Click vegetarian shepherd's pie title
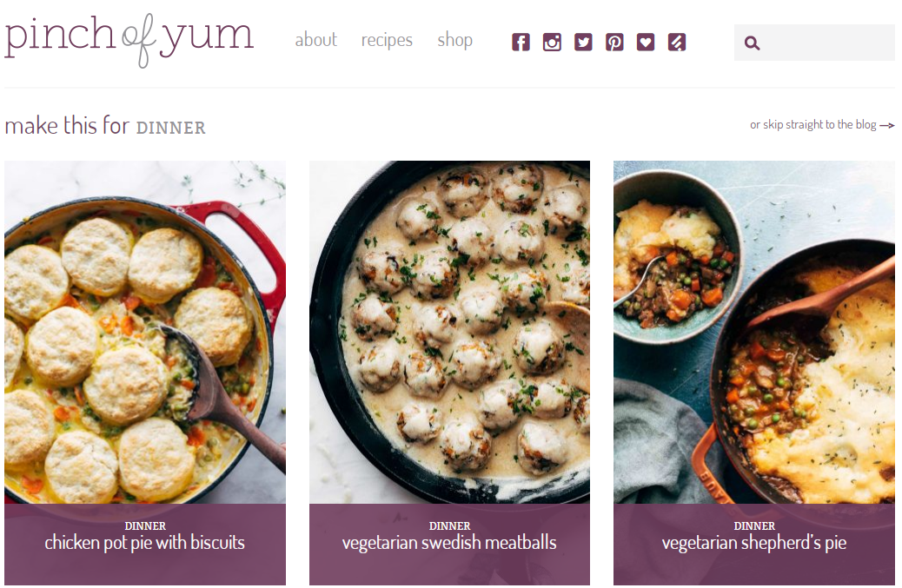This screenshot has height=588, width=902. tap(754, 543)
